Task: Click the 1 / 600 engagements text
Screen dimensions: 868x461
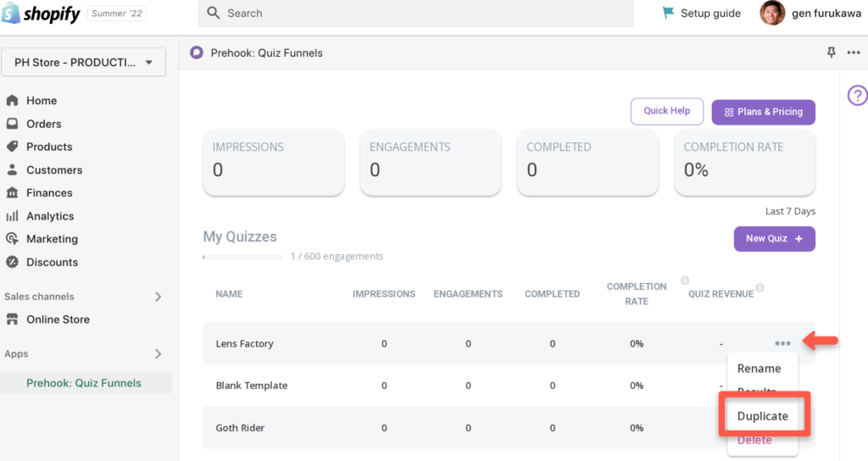Action: (x=337, y=256)
